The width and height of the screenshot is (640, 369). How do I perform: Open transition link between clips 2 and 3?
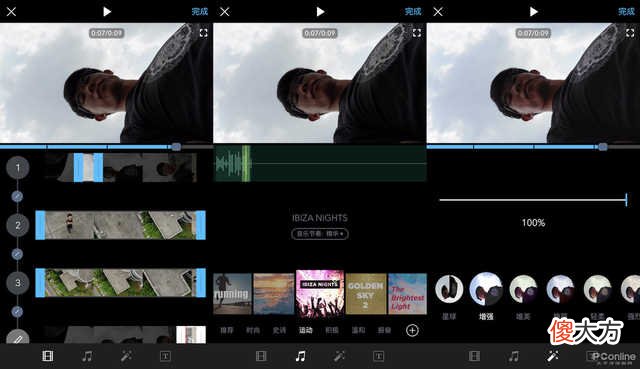pyautogui.click(x=17, y=254)
